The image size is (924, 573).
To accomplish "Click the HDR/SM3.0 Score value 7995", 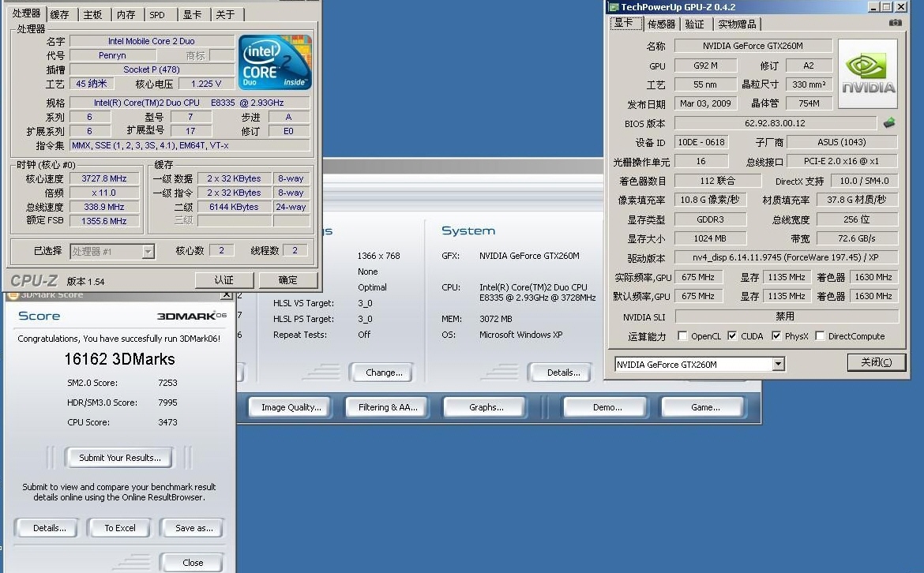I will coord(167,403).
